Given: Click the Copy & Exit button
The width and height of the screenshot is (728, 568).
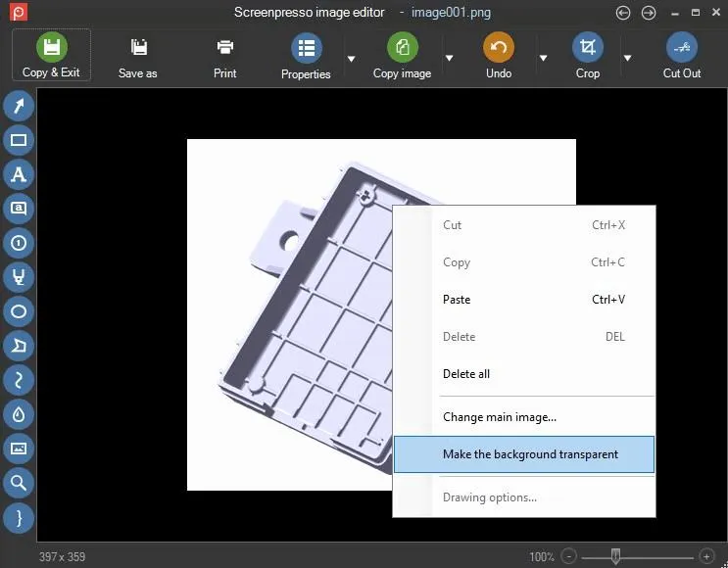Looking at the screenshot, I should coord(51,56).
